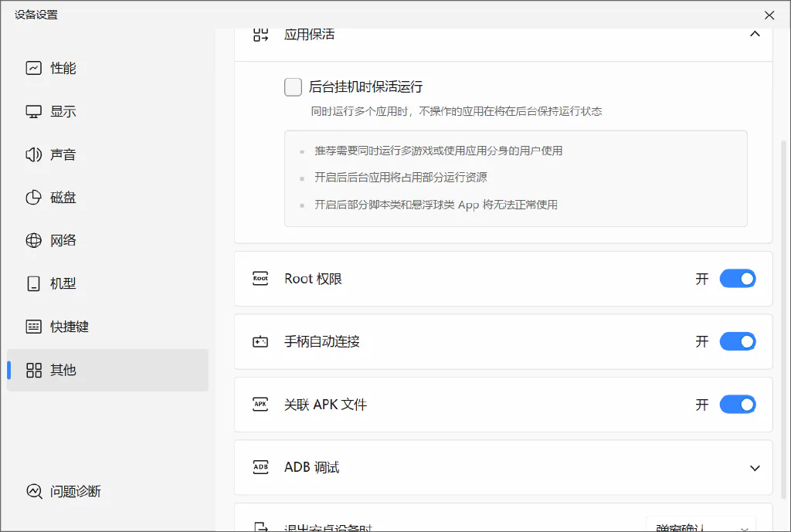Click the 应用保活 section icon
The height and width of the screenshot is (532, 791).
260,34
